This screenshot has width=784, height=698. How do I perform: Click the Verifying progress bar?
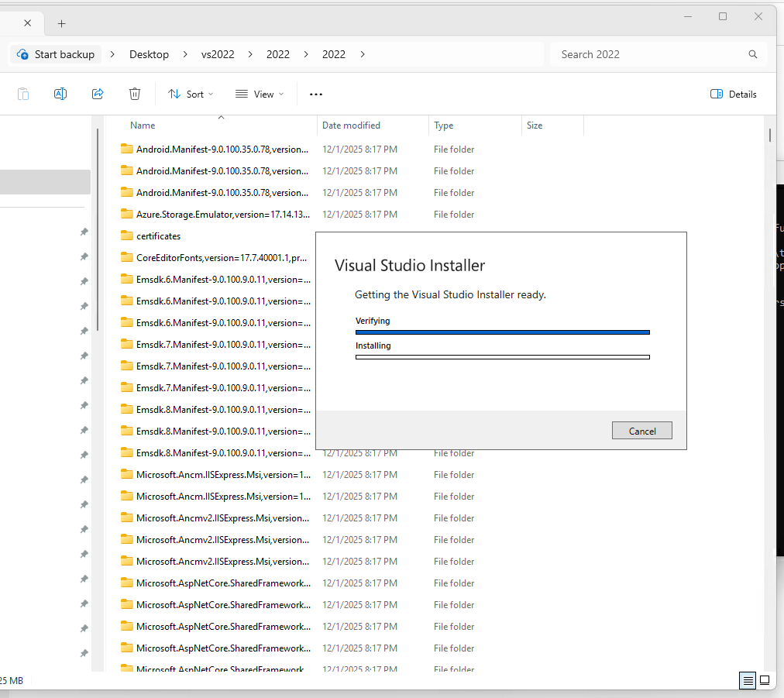[503, 332]
